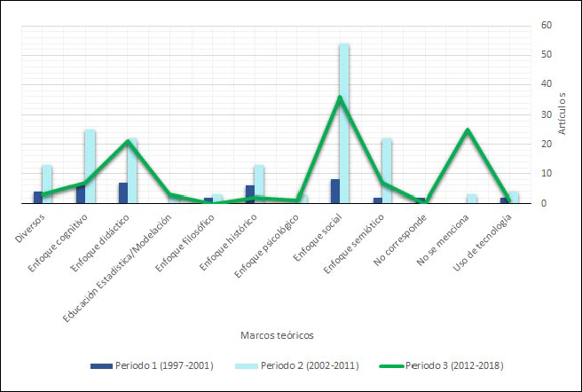
Task: Click the green line peak above Enfoque social
Action: (x=339, y=98)
